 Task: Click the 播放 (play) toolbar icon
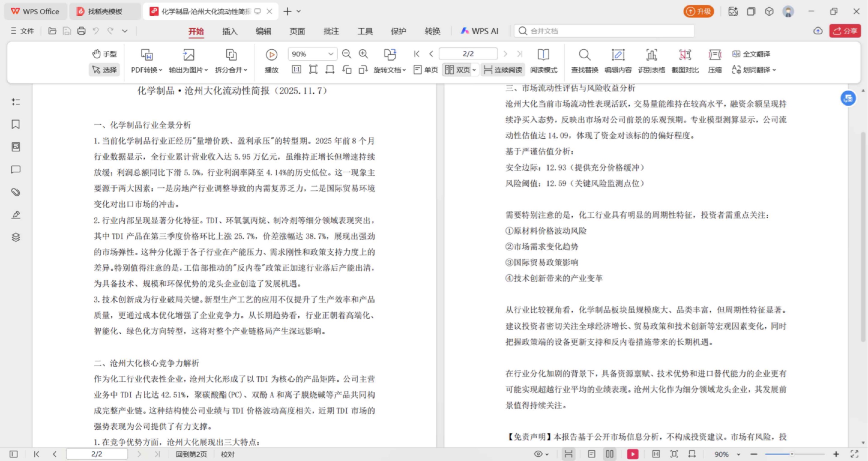(271, 55)
